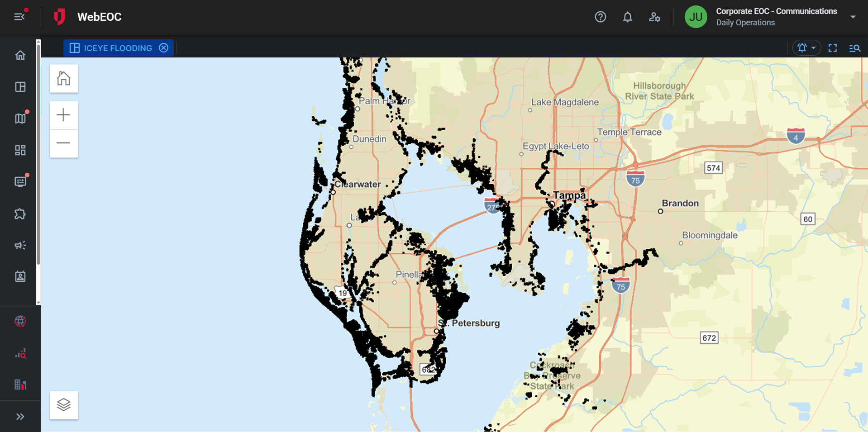Viewport: 868px width, 432px height.
Task: Close the ICEYE FLOODING tab
Action: pos(164,48)
